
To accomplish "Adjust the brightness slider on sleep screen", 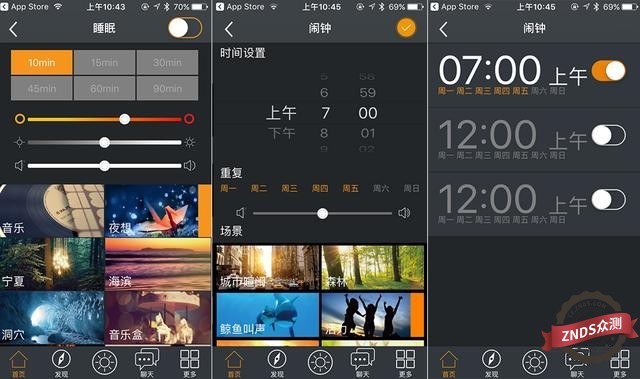I will (x=104, y=142).
